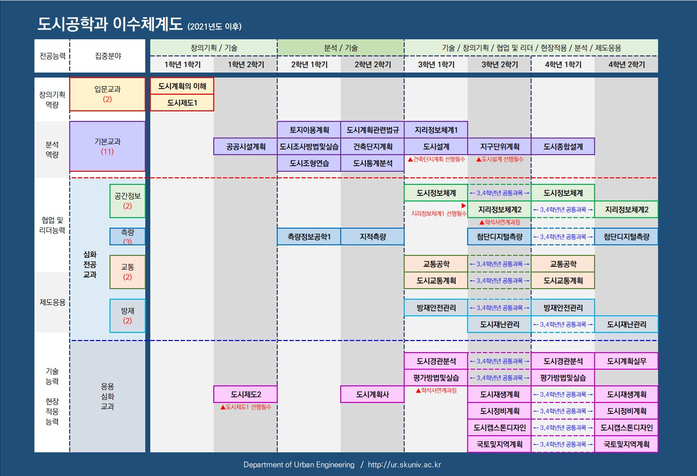Image resolution: width=697 pixels, height=476 pixels.
Task: Open the 도시종합설계 course box
Action: 563,146
